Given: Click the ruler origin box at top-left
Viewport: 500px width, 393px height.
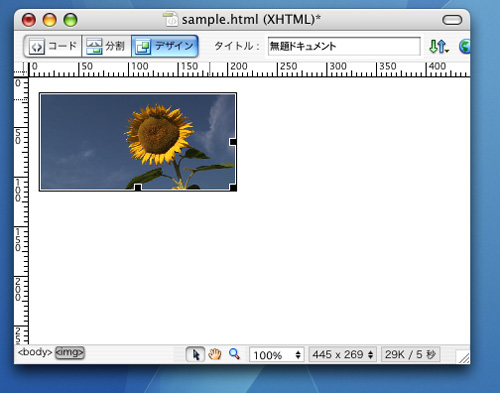Looking at the screenshot, I should point(21,69).
